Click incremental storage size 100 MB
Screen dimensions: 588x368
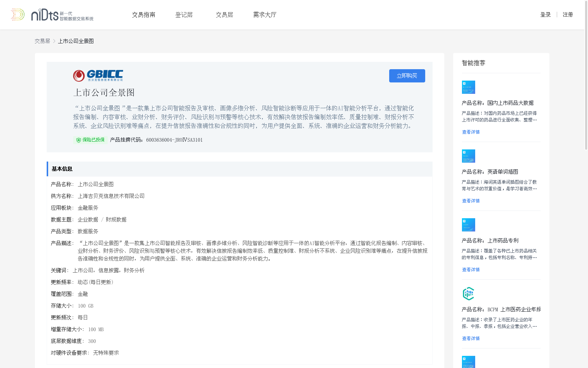pyautogui.click(x=96, y=329)
